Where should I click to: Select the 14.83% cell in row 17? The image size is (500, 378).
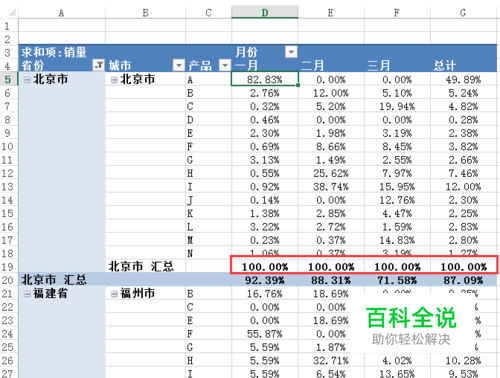tap(397, 240)
